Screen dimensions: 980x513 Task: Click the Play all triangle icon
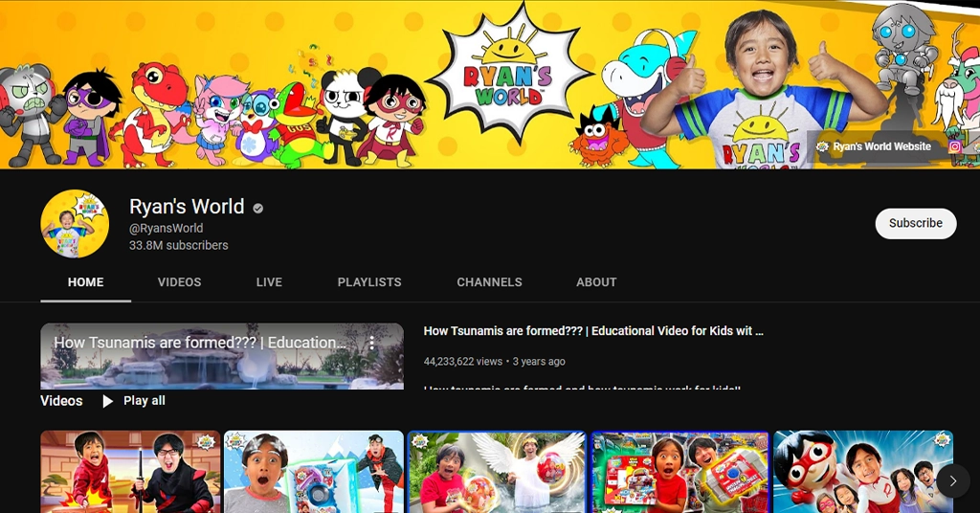[107, 401]
